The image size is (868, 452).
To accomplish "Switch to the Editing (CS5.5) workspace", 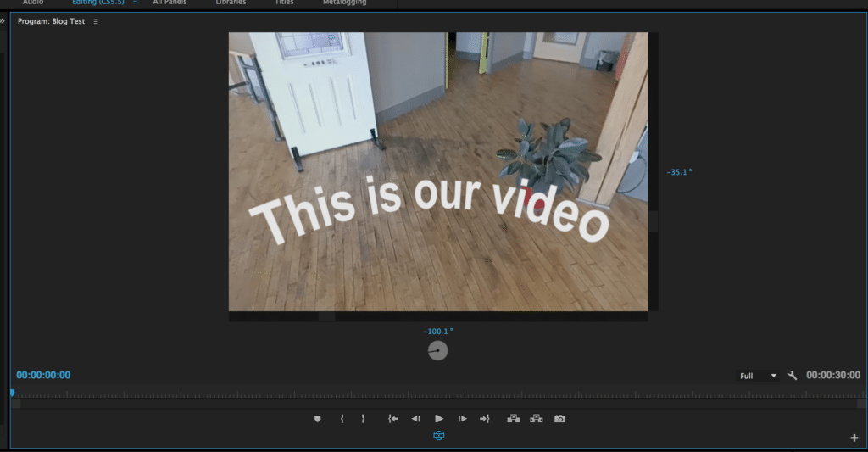I will [98, 3].
